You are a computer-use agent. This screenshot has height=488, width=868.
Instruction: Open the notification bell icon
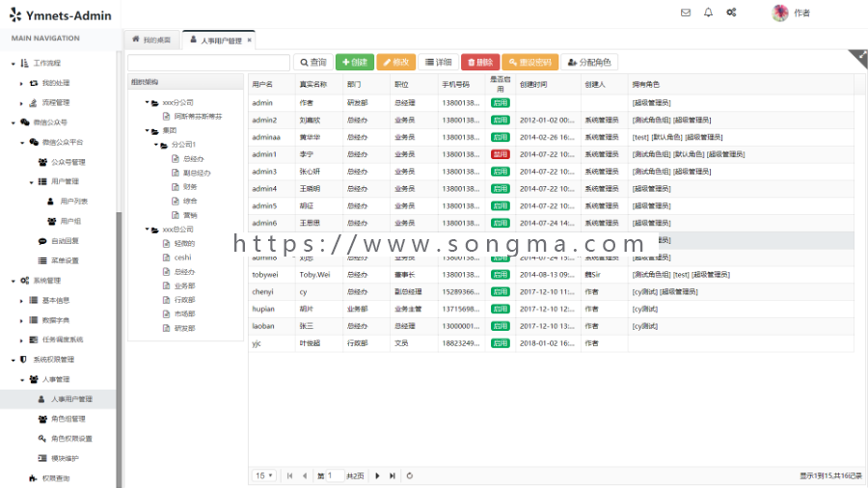[708, 13]
